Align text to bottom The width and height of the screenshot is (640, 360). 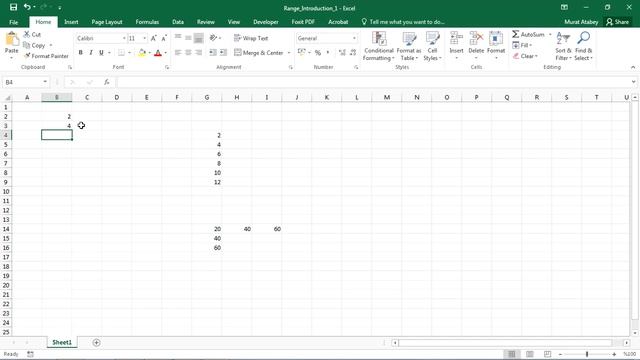(198, 38)
